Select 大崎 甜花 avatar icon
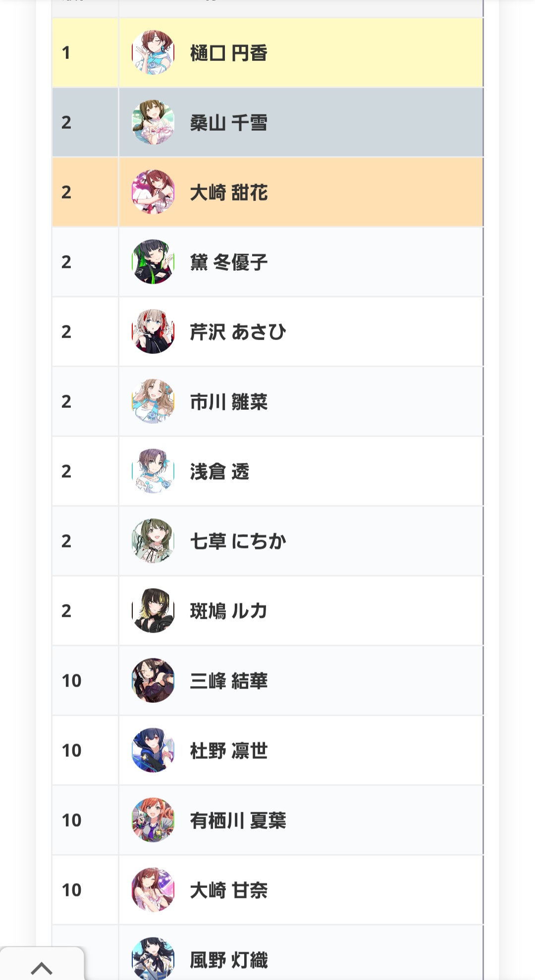The image size is (535, 980). [x=153, y=192]
